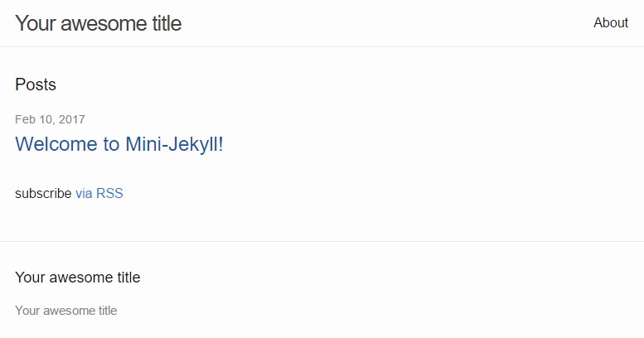Click "RSS" in the subscribe line

click(x=109, y=194)
